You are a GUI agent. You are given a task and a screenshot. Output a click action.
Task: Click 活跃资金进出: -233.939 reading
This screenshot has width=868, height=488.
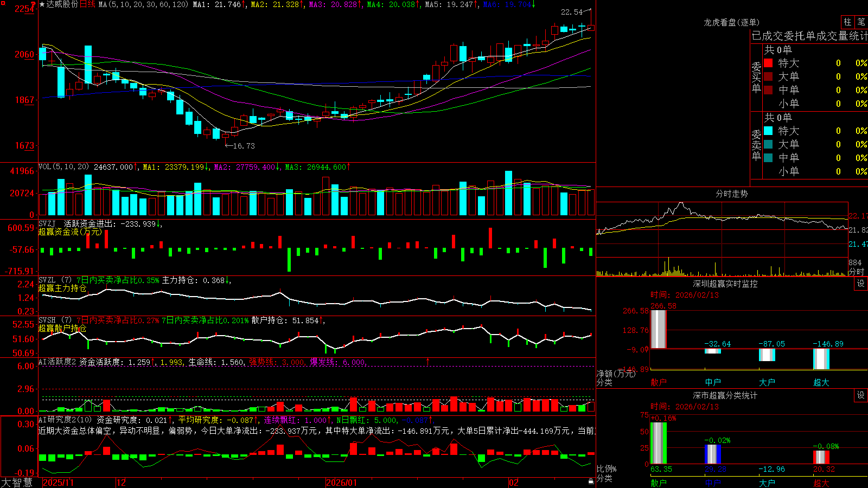click(x=110, y=223)
